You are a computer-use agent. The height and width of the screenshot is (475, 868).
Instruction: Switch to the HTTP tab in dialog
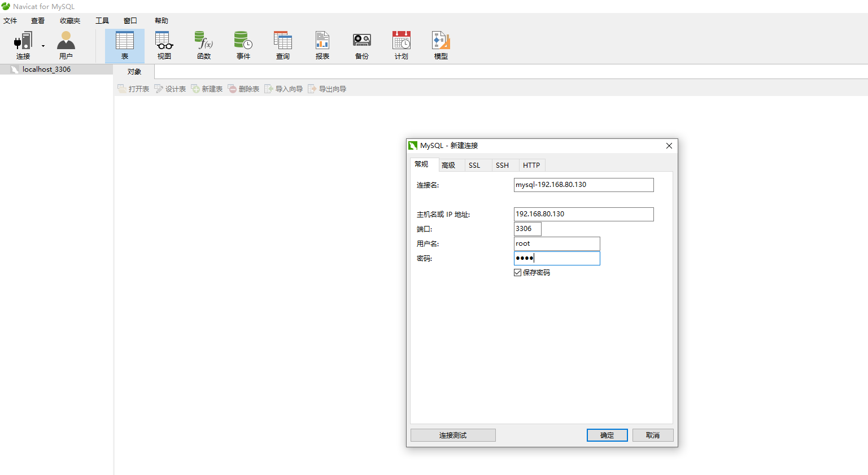click(x=531, y=165)
